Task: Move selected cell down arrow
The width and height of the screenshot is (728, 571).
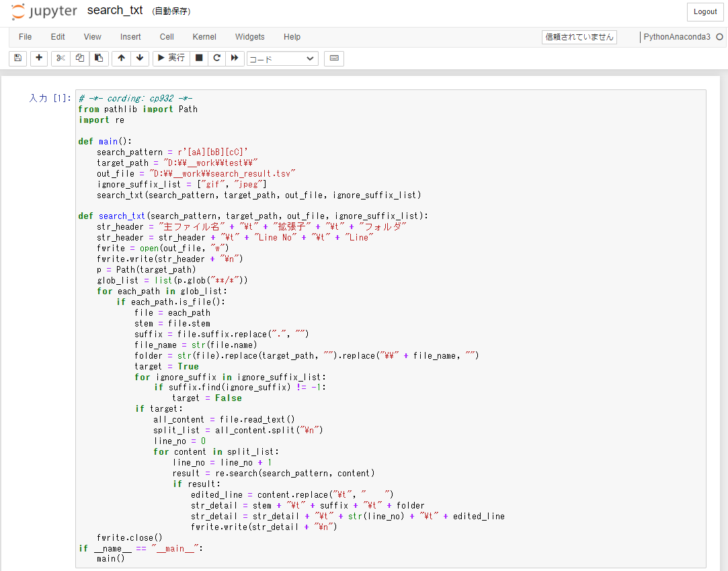Action: pyautogui.click(x=140, y=58)
